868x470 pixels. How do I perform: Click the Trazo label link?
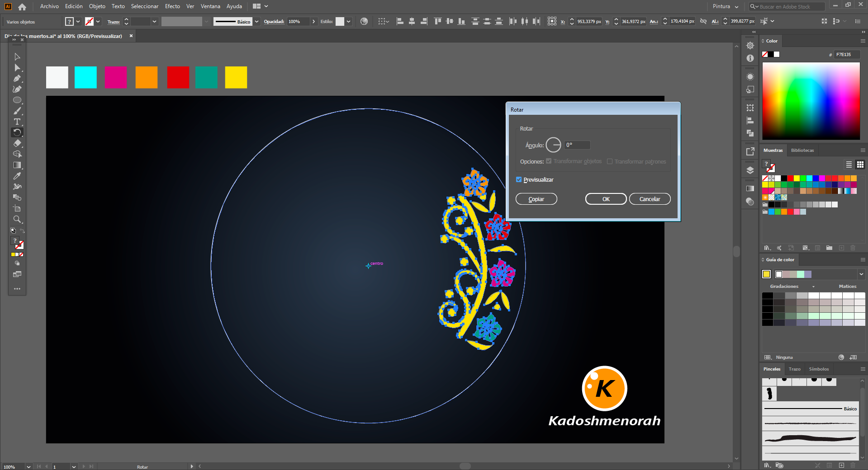click(114, 22)
